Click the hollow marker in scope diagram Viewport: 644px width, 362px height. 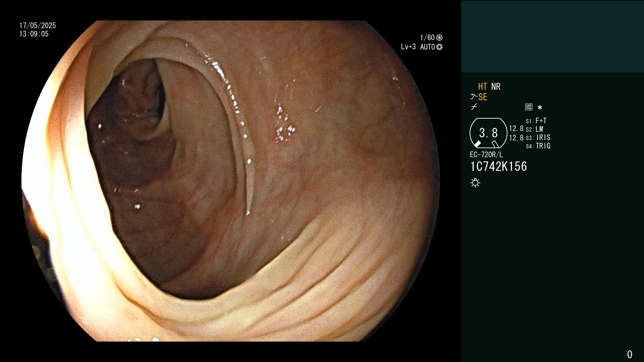(x=495, y=144)
